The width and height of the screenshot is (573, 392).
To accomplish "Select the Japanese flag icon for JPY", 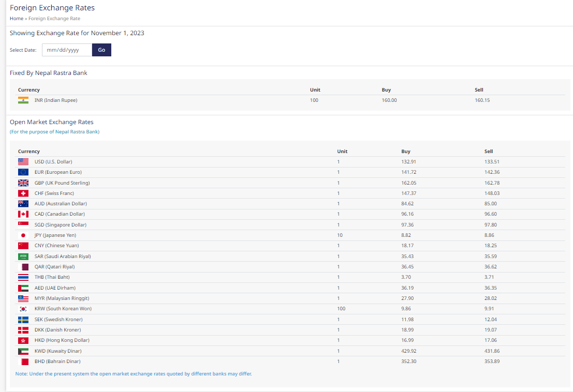I will click(x=23, y=235).
